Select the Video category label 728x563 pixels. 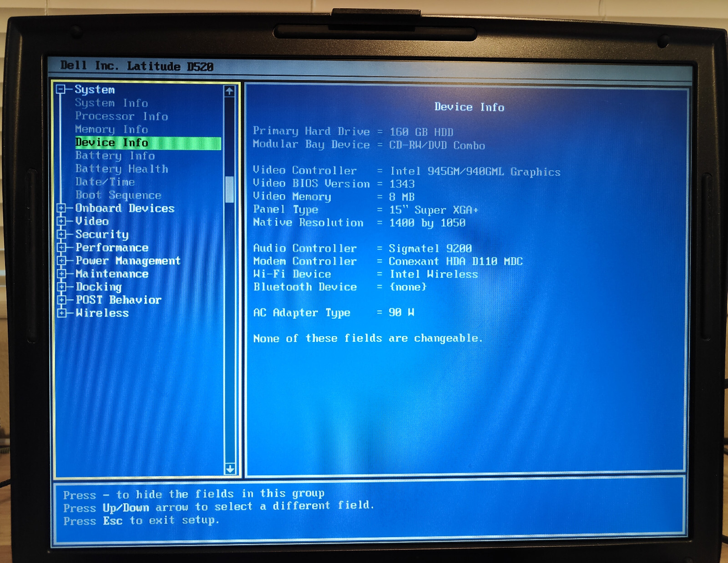pyautogui.click(x=92, y=221)
